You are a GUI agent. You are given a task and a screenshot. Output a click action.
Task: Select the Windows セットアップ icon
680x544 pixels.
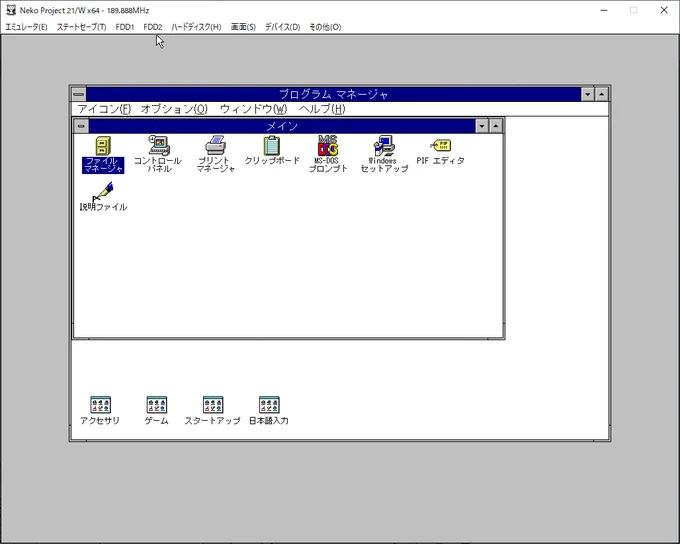pyautogui.click(x=384, y=154)
